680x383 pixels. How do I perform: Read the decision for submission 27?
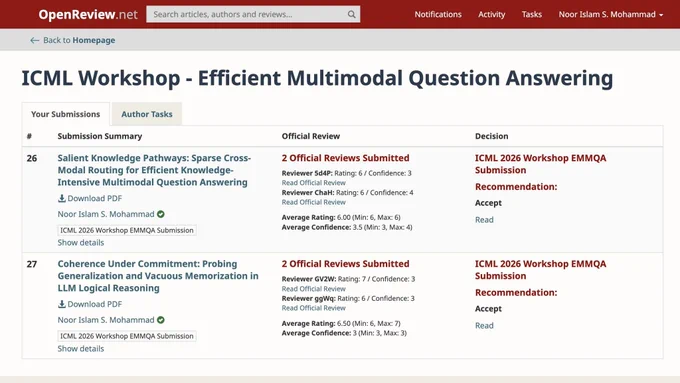(x=484, y=325)
